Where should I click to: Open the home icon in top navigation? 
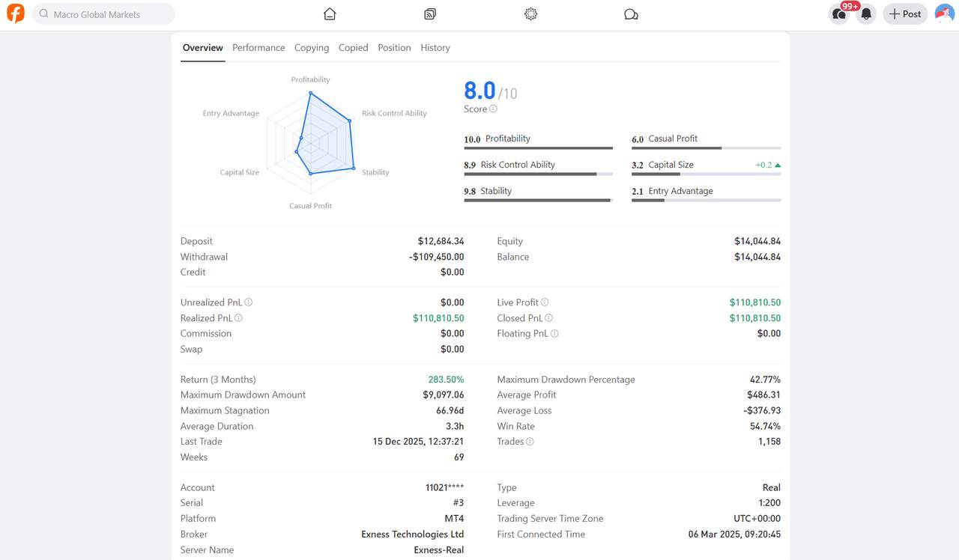[x=330, y=13]
